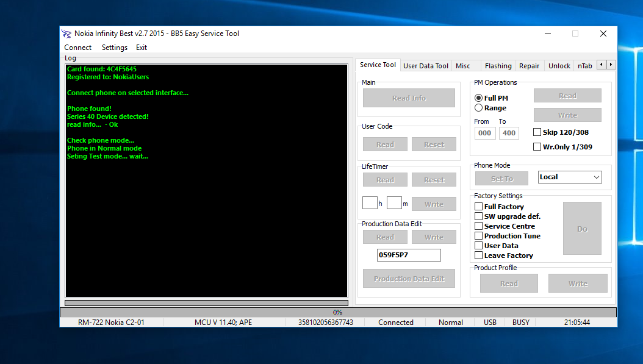The height and width of the screenshot is (364, 643).
Task: Switch to the User Data Tool tab
Action: (x=426, y=66)
